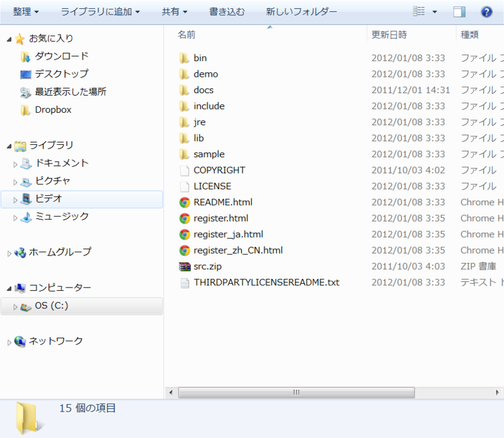
Task: Click Chrome icon beside register_zh_CN.html
Action: coord(185,250)
